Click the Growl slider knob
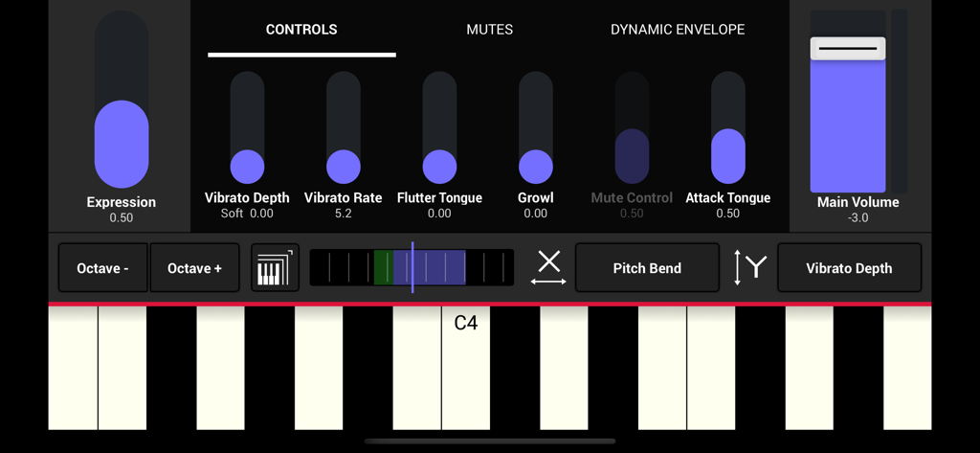 536,167
